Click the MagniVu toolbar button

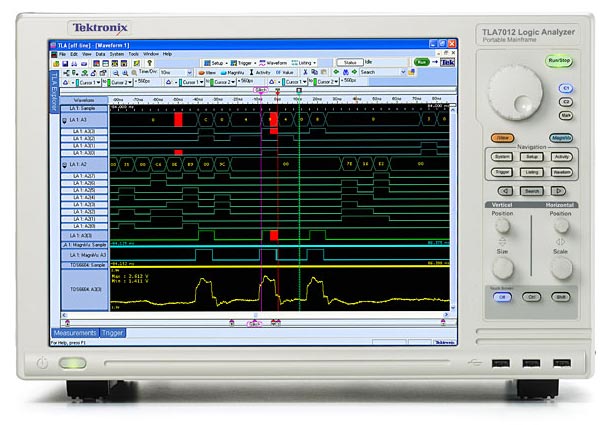click(233, 73)
